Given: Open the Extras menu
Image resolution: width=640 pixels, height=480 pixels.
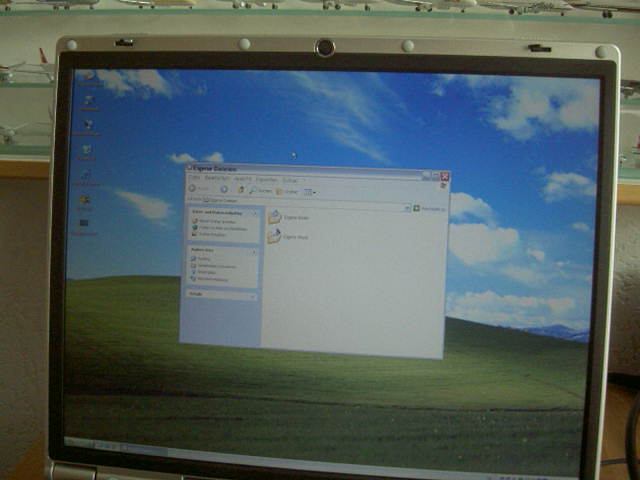Looking at the screenshot, I should pyautogui.click(x=290, y=180).
